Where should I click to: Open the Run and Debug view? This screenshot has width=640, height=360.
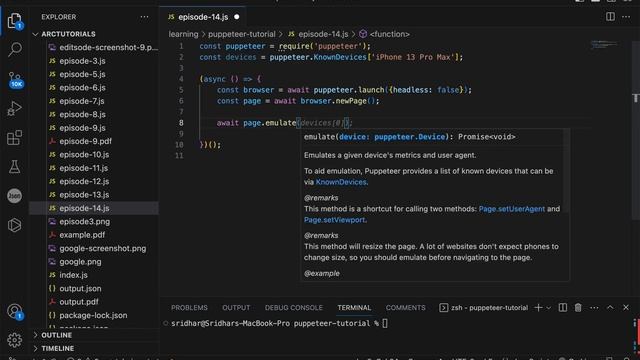pyautogui.click(x=15, y=109)
